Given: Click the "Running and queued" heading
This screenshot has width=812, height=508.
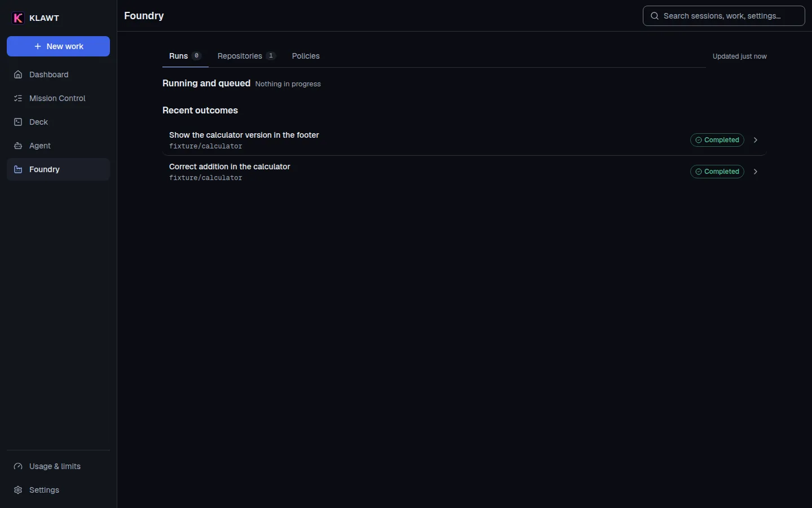Looking at the screenshot, I should 206,83.
